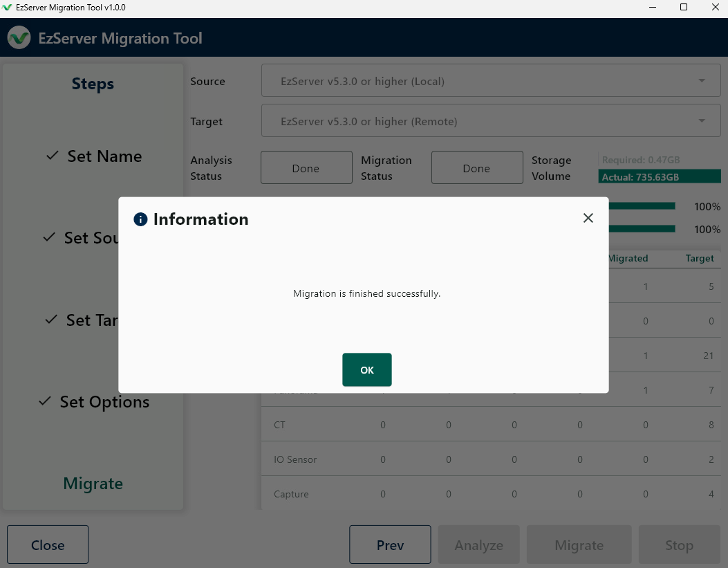Viewport: 728px width, 568px height.
Task: Click the Target value 8 in CT row
Action: (711, 425)
